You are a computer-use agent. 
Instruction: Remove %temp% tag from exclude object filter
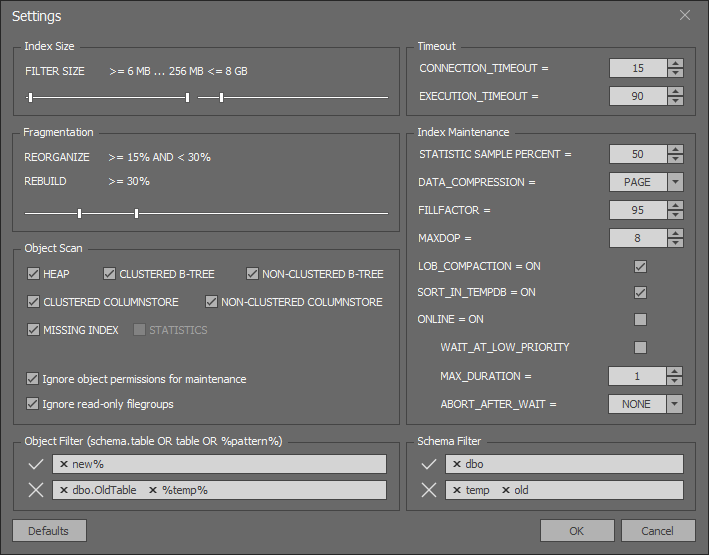click(153, 490)
